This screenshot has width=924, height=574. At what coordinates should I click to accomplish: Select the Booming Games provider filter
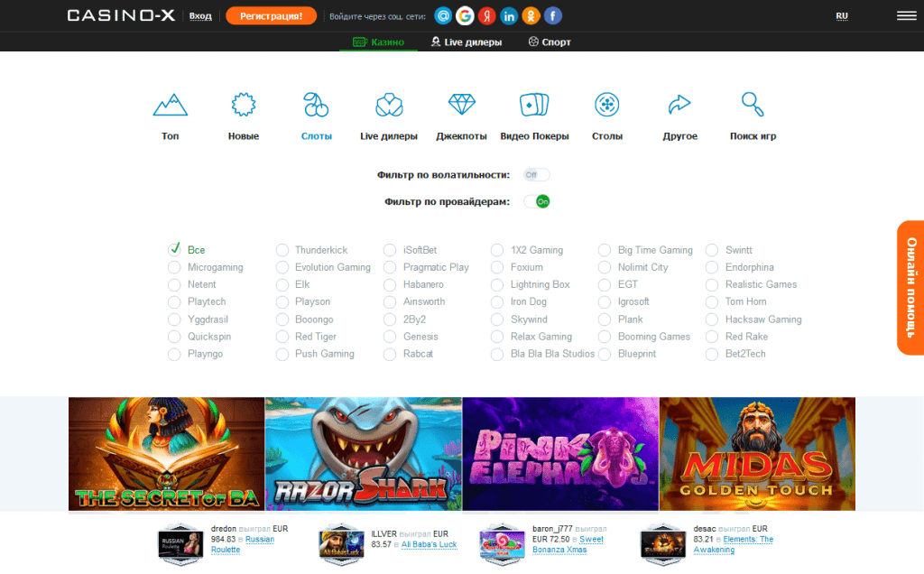(644, 337)
